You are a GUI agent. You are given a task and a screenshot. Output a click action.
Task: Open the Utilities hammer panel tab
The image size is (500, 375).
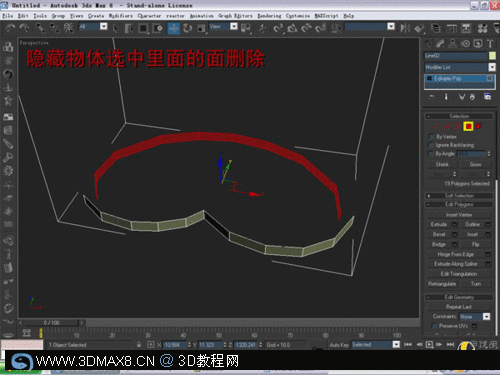point(490,43)
